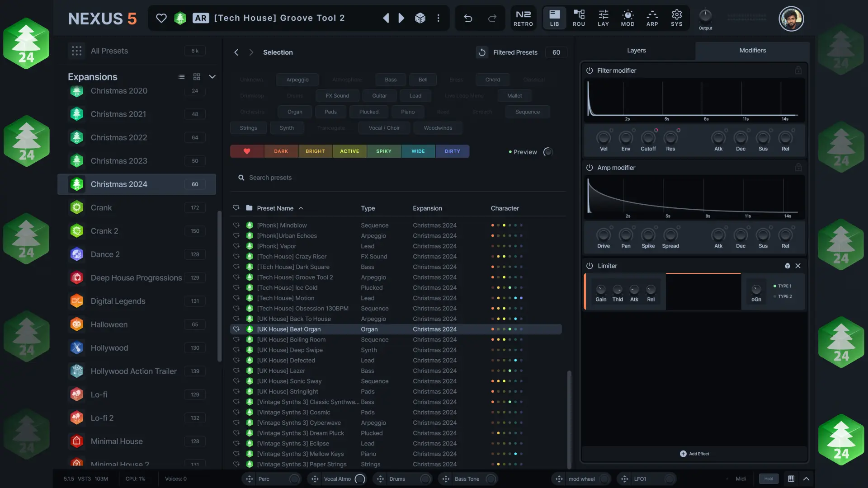Open LFO1 macro assign icon
Viewport: 868px width, 488px height.
point(624,479)
